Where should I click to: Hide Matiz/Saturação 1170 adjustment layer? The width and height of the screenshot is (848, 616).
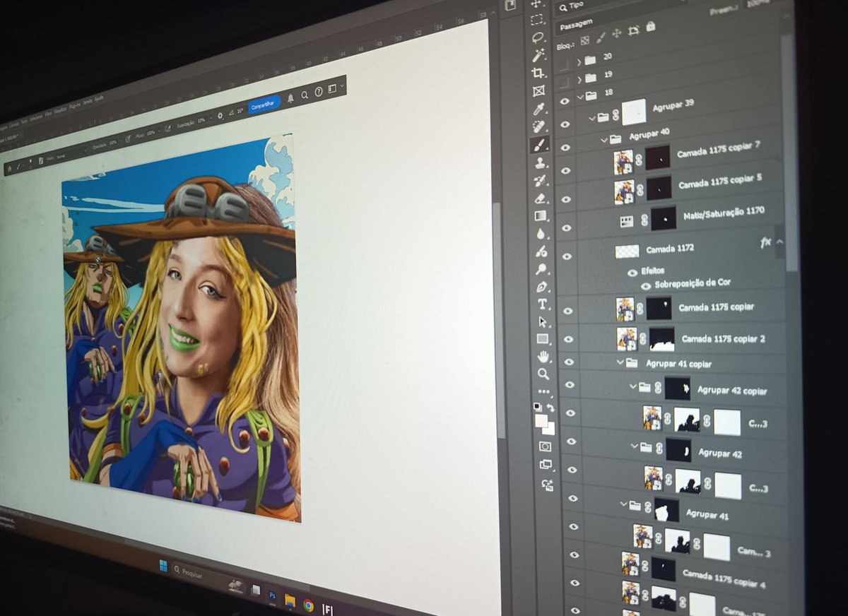567,229
